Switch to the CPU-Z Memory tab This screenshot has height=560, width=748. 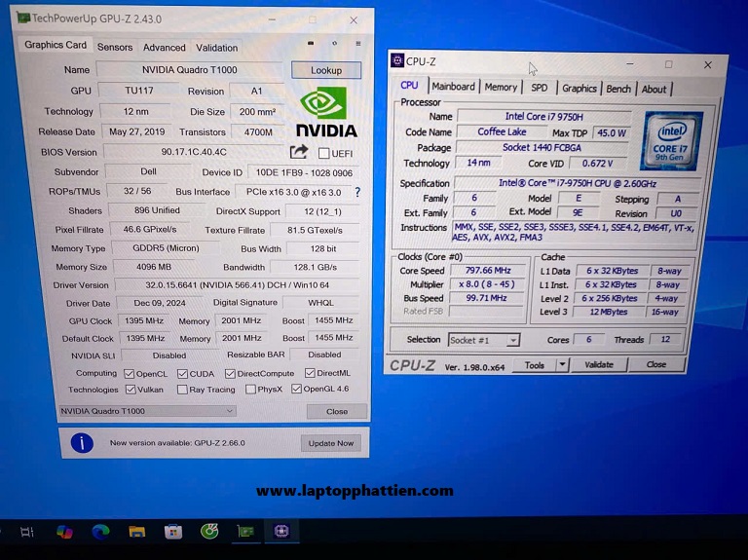pyautogui.click(x=501, y=88)
